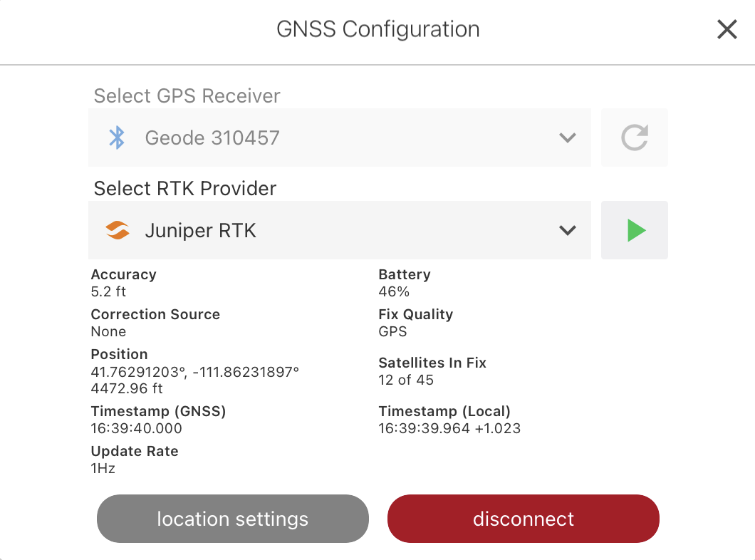Click the Bluetooth icon beside Geode 310457

click(117, 138)
